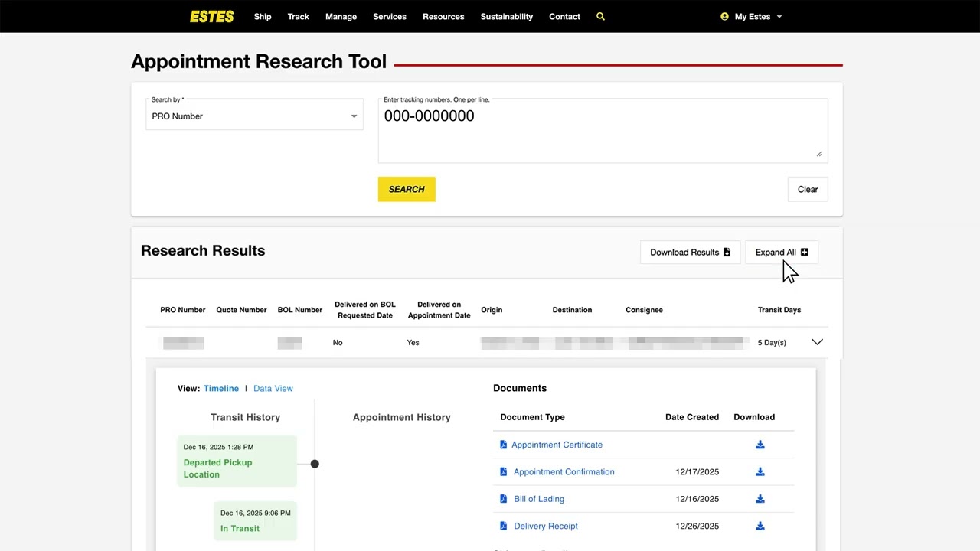The width and height of the screenshot is (980, 551).
Task: Click the Appointment History heading
Action: pos(401,417)
